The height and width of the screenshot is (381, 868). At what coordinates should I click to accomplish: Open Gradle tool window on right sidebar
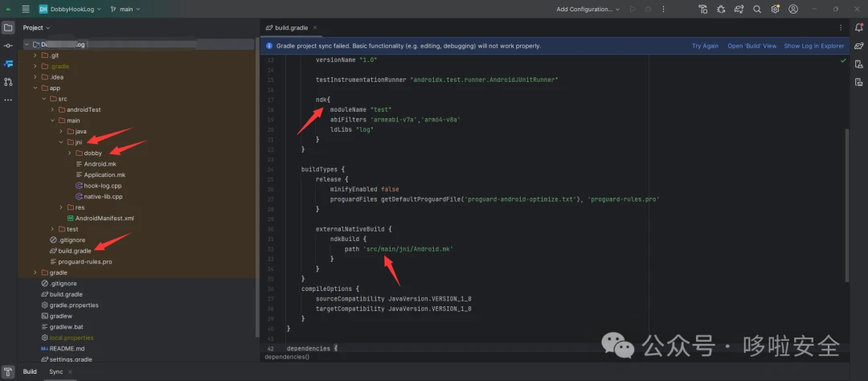(858, 45)
